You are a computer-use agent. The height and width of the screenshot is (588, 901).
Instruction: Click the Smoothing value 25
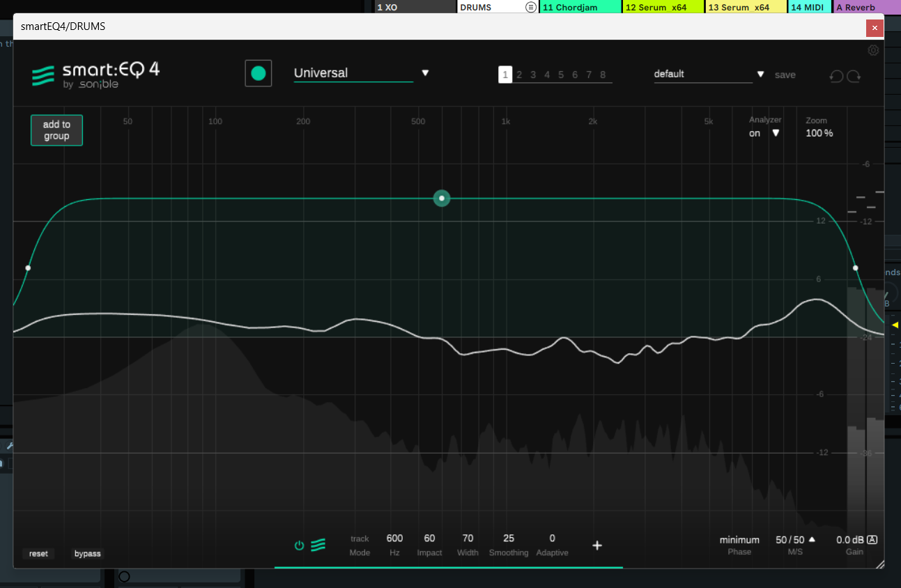[509, 539]
